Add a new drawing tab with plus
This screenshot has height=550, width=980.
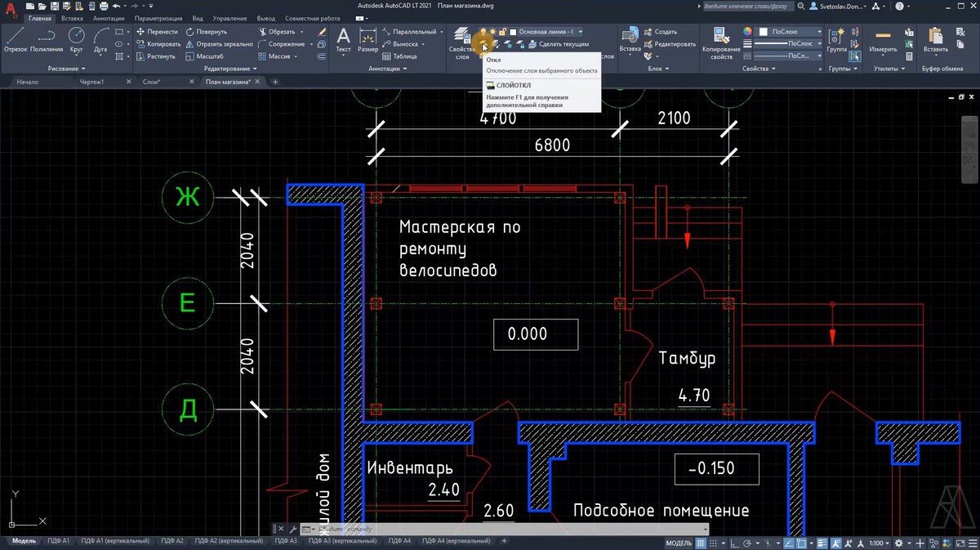coord(275,82)
